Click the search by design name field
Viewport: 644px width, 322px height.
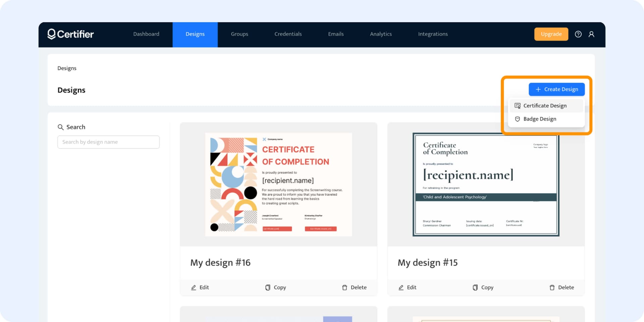click(x=108, y=142)
